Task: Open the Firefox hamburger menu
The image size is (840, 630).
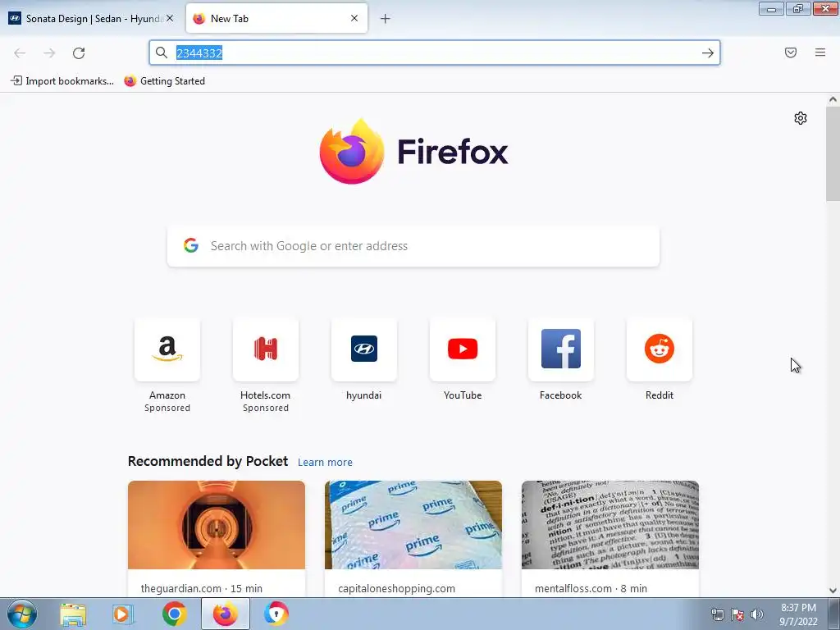Action: [x=820, y=52]
